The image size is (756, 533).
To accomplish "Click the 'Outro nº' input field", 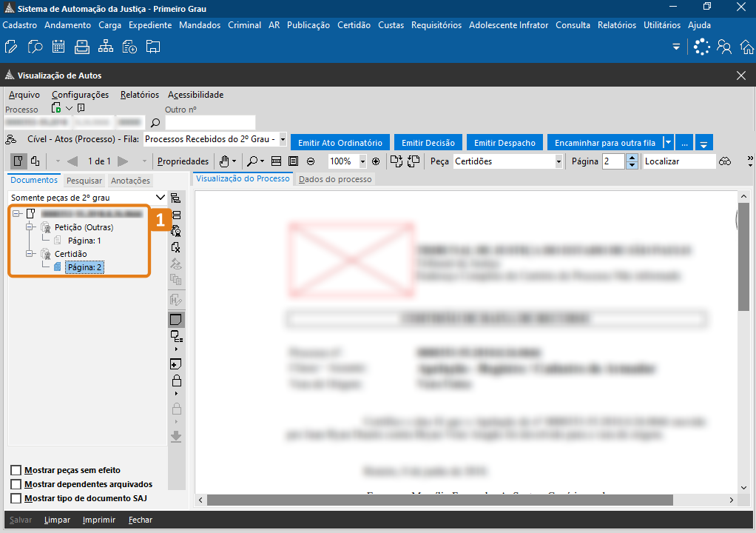I will point(210,123).
